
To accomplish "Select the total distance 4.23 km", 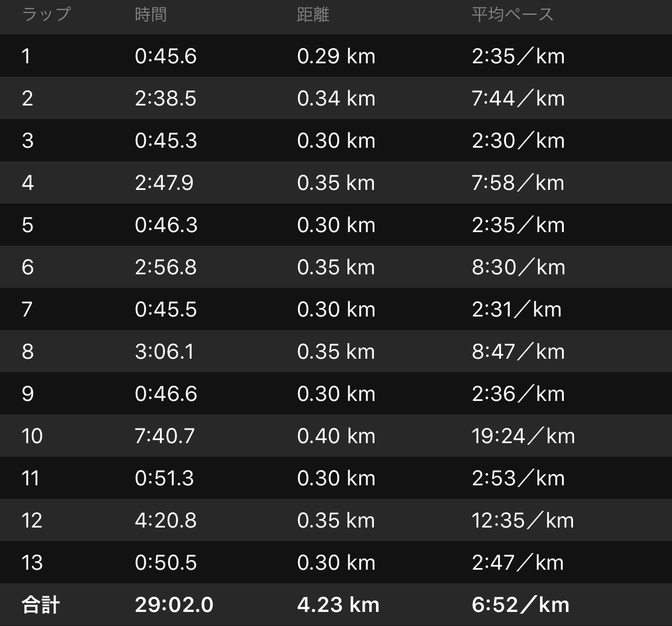I will (338, 605).
